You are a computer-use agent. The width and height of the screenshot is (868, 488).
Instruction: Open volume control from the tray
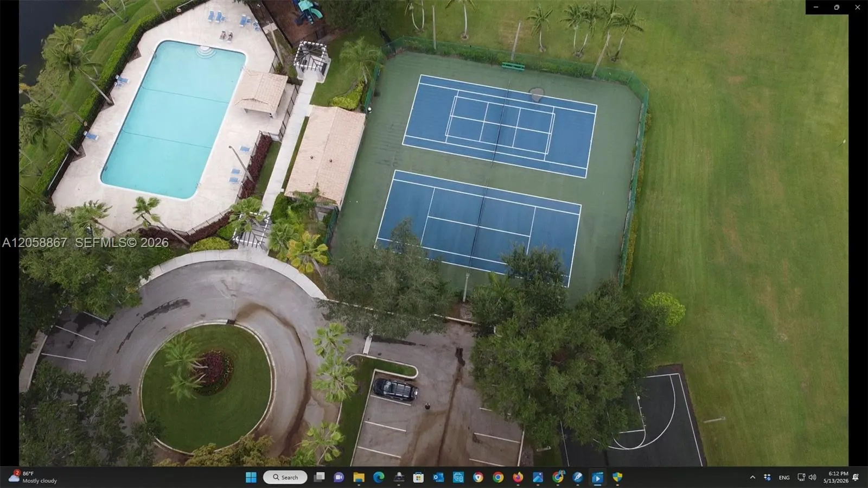pyautogui.click(x=812, y=477)
